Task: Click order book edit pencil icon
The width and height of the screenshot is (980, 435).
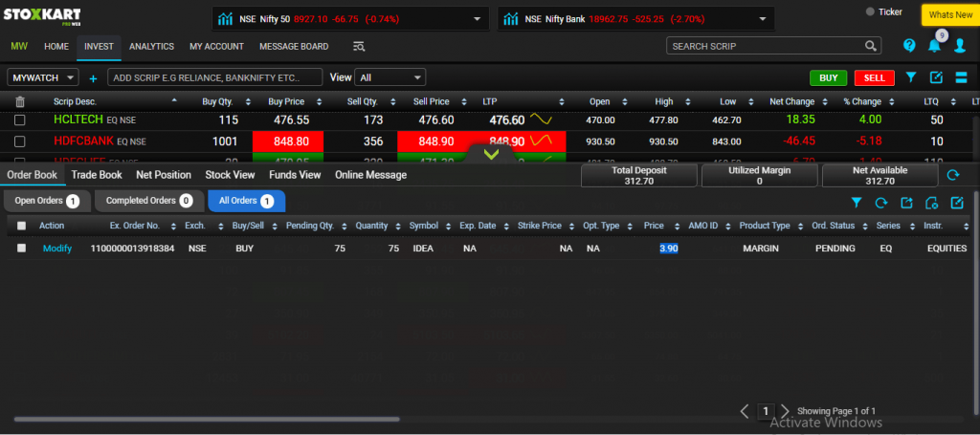Action: click(x=957, y=203)
